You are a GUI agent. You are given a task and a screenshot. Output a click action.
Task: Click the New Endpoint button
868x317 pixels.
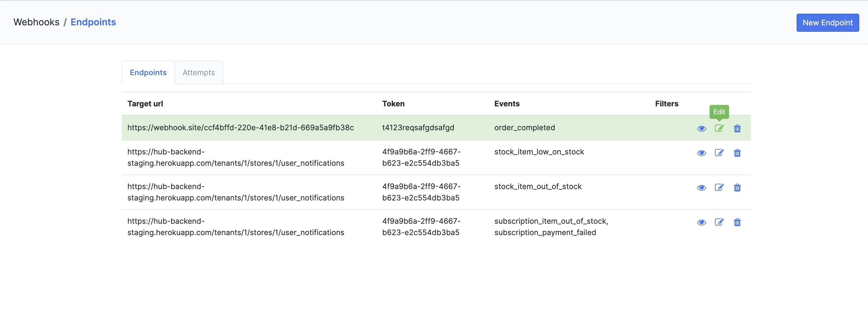[x=828, y=23]
